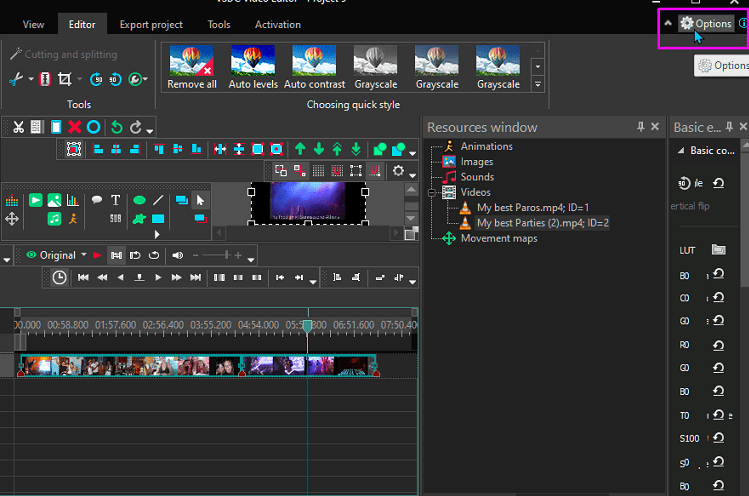Viewport: 749px width, 496px height.
Task: Toggle the Original view eye icon
Action: (x=32, y=255)
